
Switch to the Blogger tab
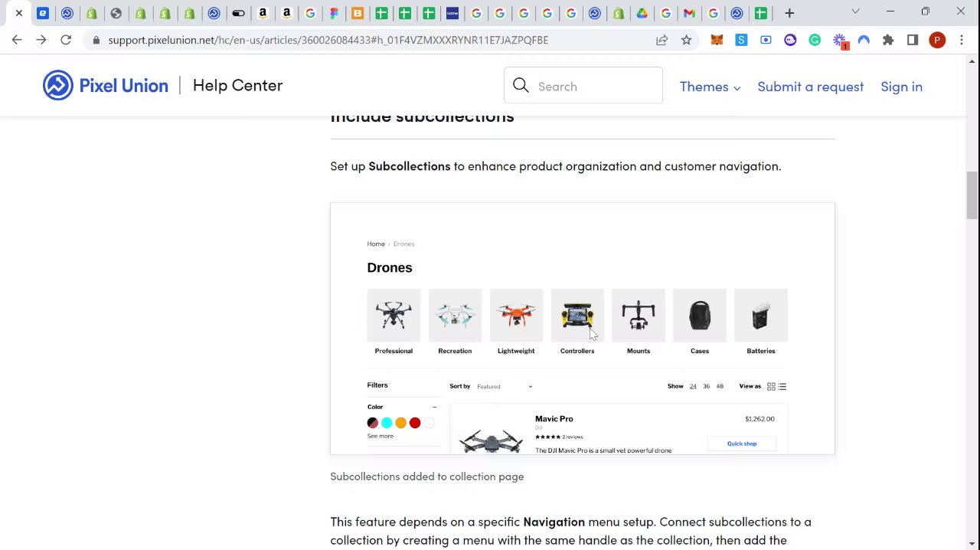click(x=358, y=13)
